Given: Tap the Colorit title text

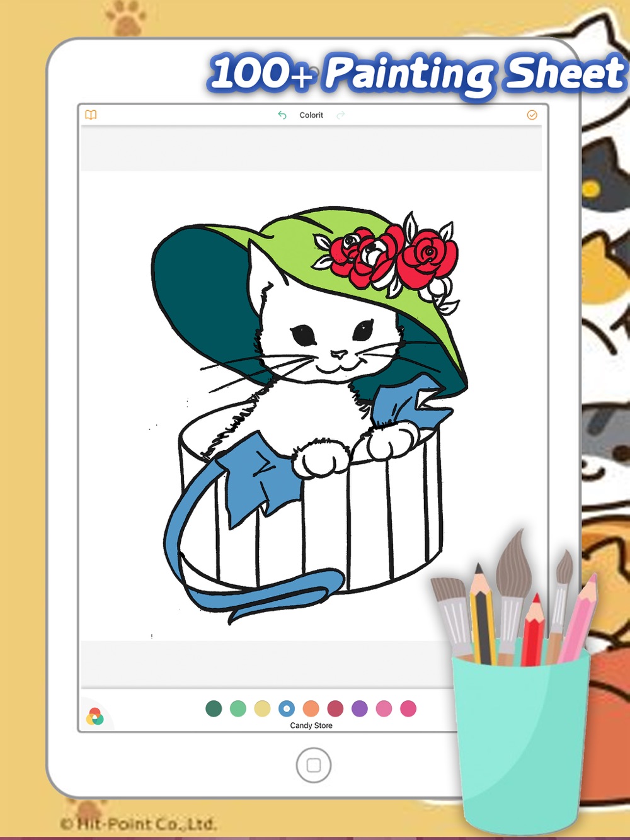Looking at the screenshot, I should click(x=311, y=115).
